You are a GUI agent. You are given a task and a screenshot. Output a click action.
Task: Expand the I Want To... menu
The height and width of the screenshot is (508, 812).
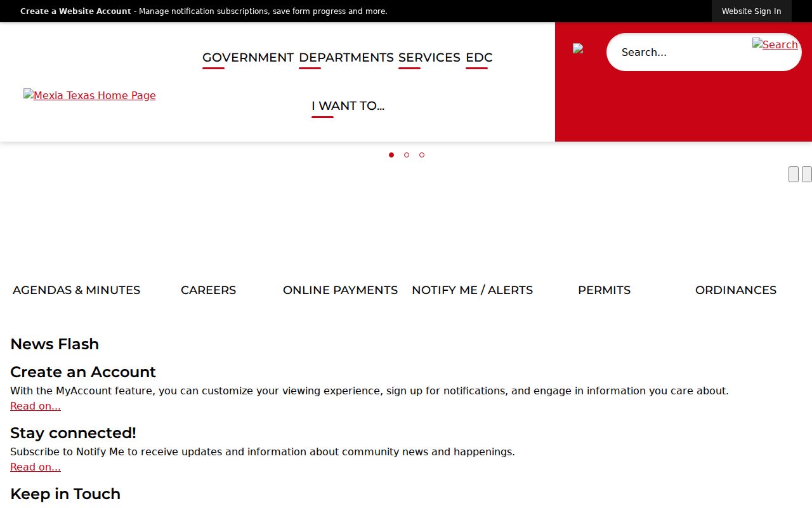[348, 106]
